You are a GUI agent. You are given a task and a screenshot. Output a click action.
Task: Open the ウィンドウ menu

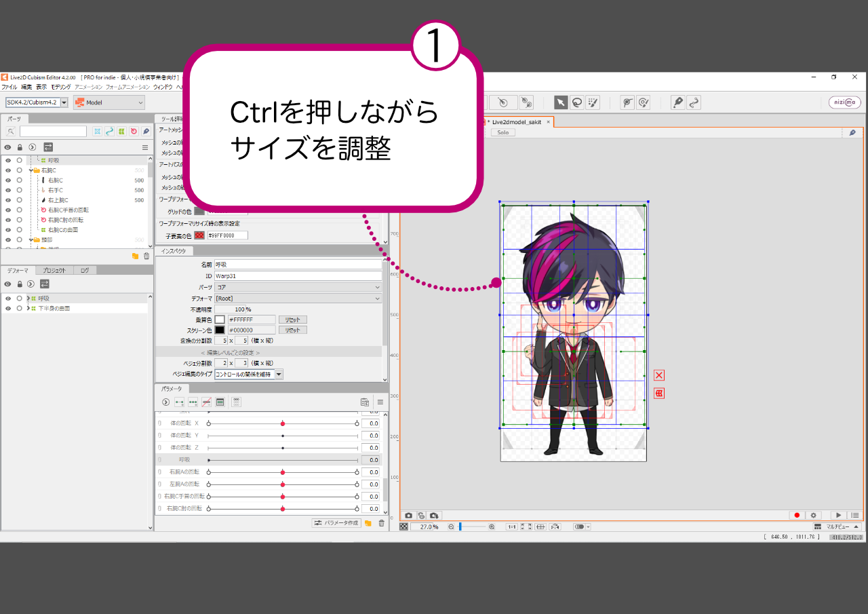(x=163, y=87)
